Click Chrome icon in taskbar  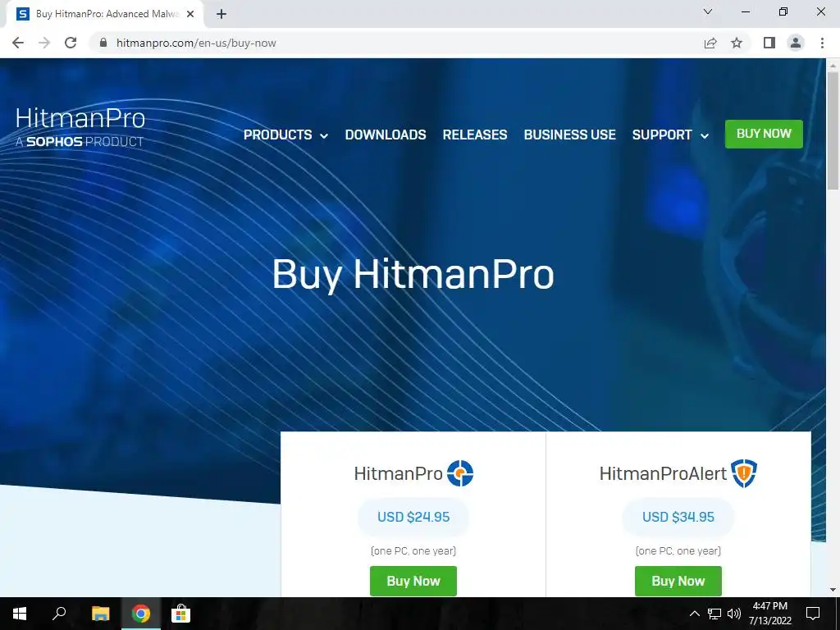coord(141,614)
